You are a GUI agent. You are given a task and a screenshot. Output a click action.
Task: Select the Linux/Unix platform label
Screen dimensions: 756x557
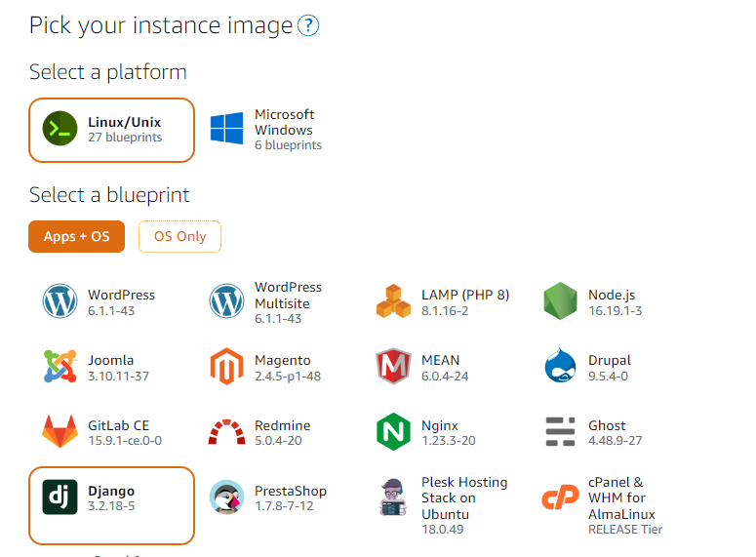click(125, 122)
